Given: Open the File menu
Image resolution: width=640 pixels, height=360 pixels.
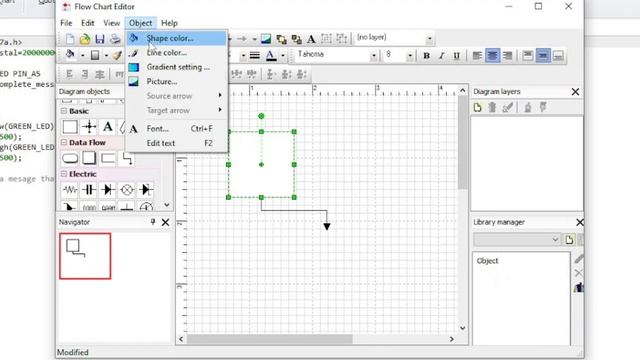Looking at the screenshot, I should pos(66,23).
